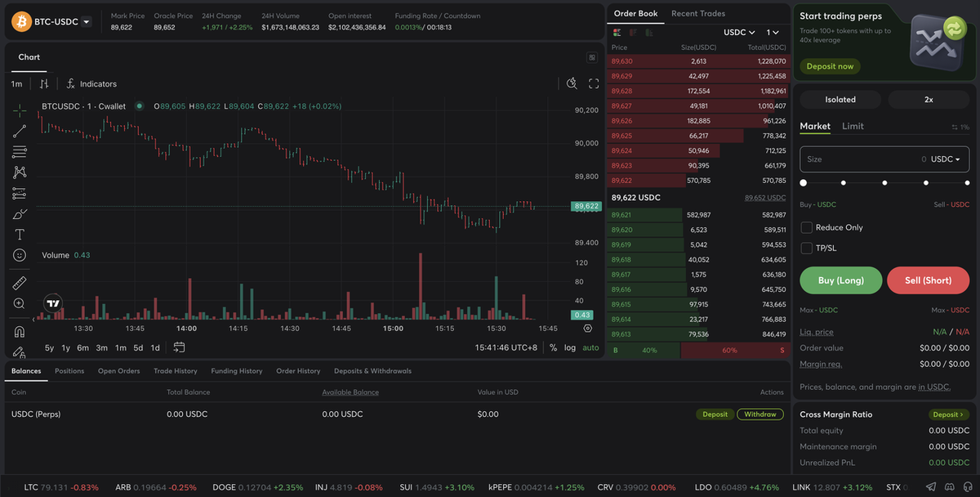Set size slider to the last stop
980x497 pixels.
(967, 183)
